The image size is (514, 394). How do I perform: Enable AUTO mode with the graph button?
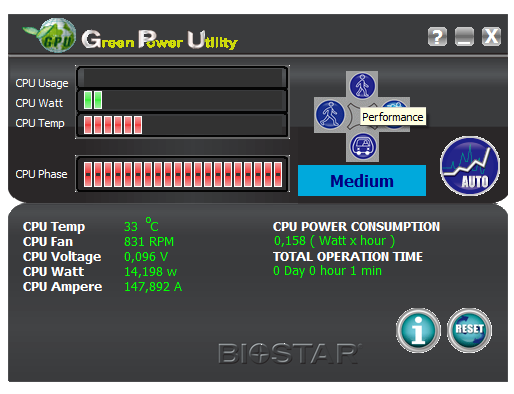pyautogui.click(x=470, y=165)
